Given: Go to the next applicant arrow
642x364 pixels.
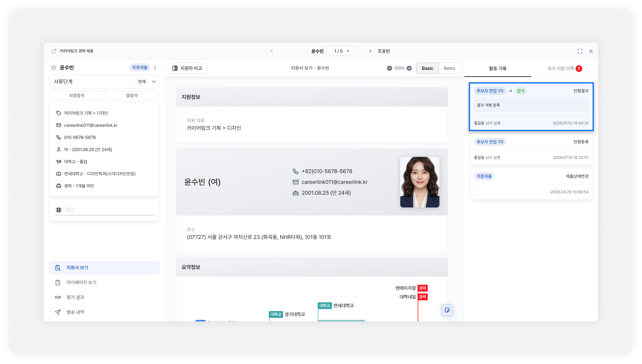Looking at the screenshot, I should 370,51.
